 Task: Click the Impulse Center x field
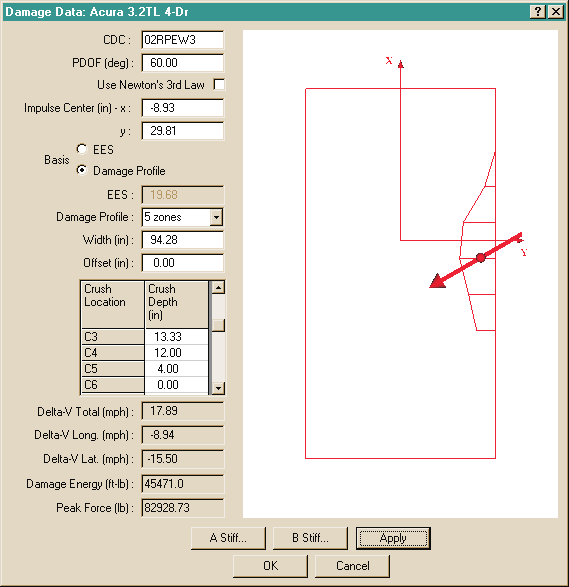click(x=183, y=108)
